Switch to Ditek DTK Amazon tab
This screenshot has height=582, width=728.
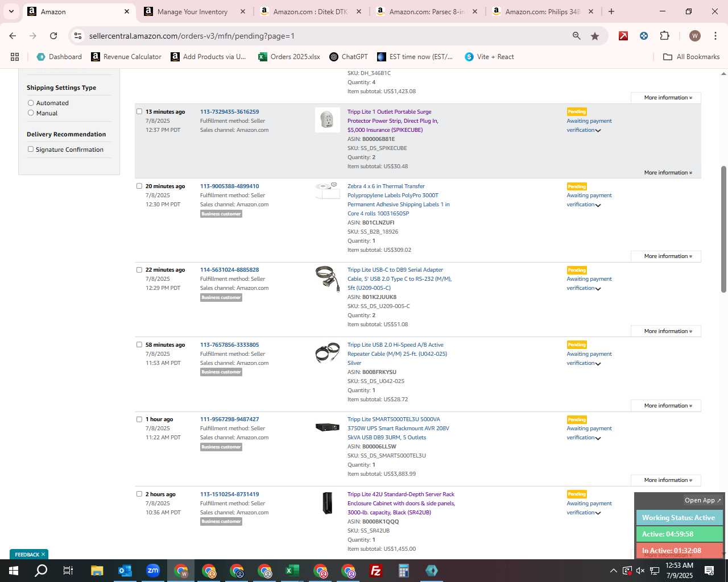(311, 11)
